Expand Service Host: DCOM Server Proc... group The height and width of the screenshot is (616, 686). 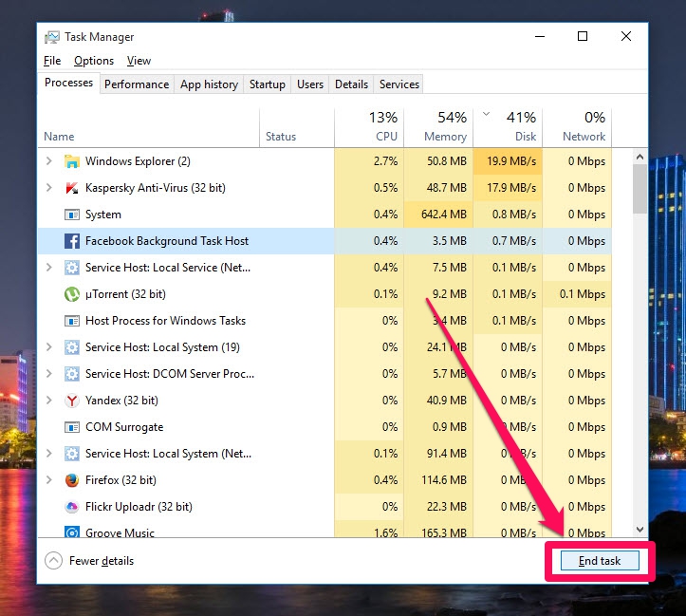pos(49,374)
